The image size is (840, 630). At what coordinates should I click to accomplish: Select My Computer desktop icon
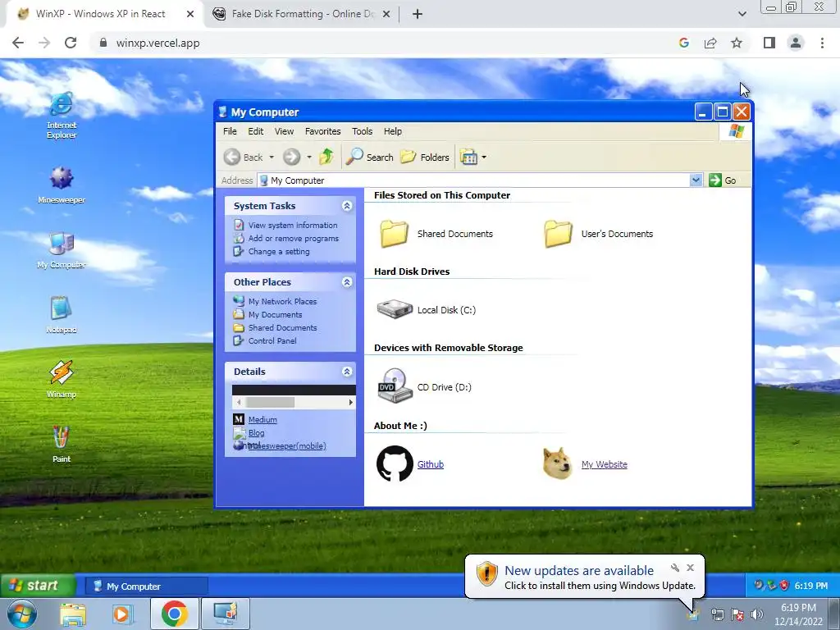point(62,249)
